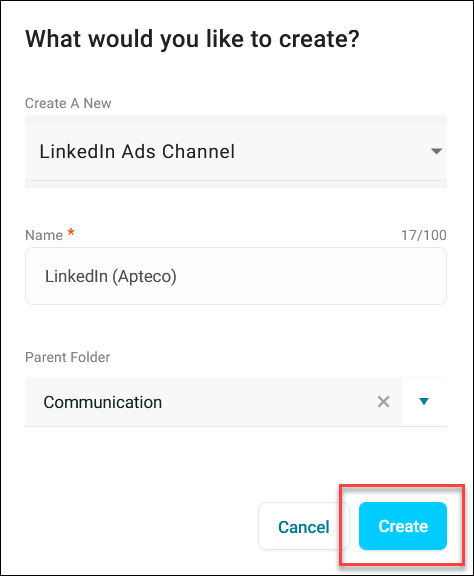Click the grey X next to Communication
474x576 pixels.
pos(383,402)
